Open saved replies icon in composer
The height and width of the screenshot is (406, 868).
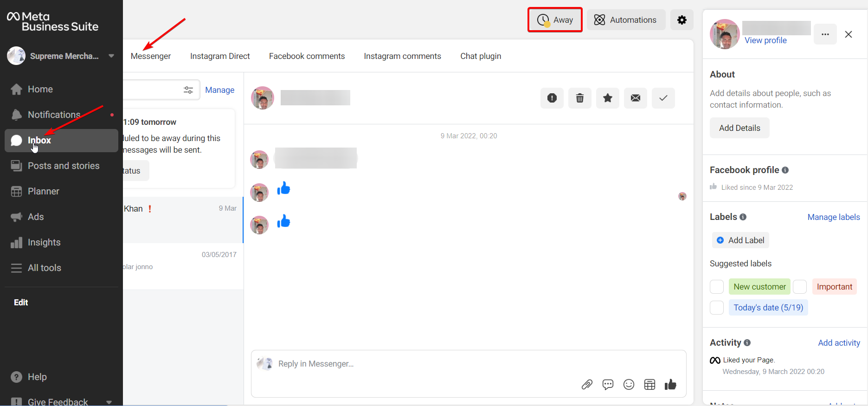tap(608, 385)
